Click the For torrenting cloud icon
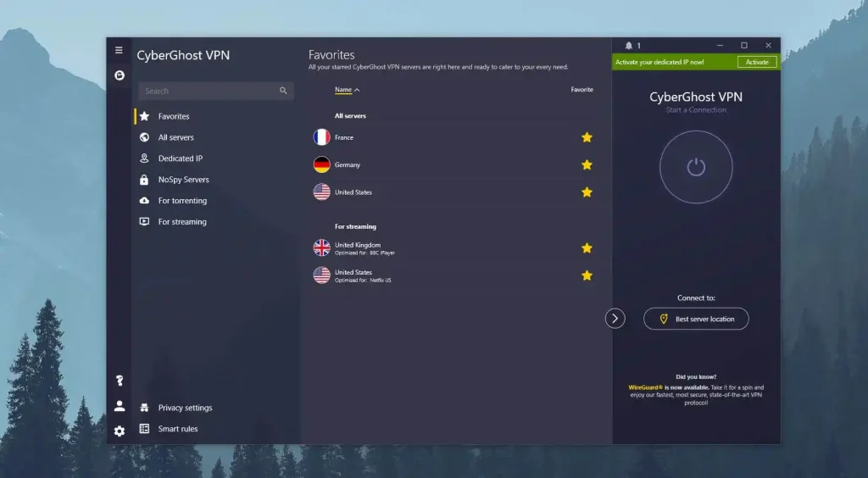 144,200
